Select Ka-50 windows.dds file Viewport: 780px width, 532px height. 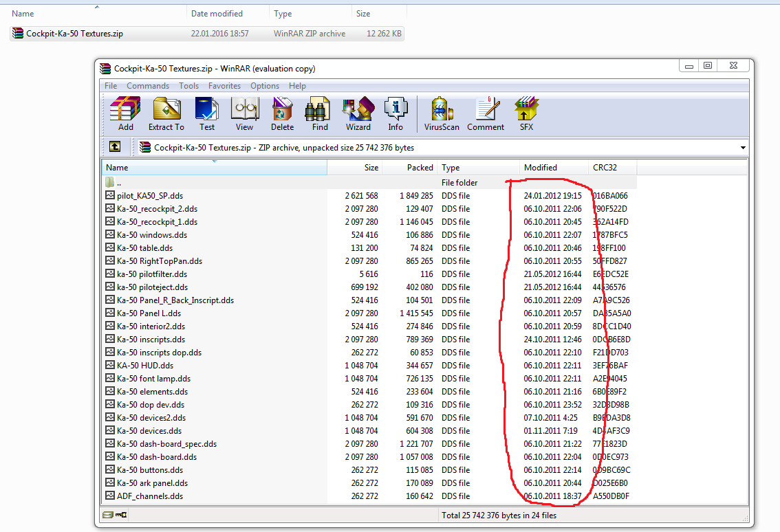click(152, 234)
